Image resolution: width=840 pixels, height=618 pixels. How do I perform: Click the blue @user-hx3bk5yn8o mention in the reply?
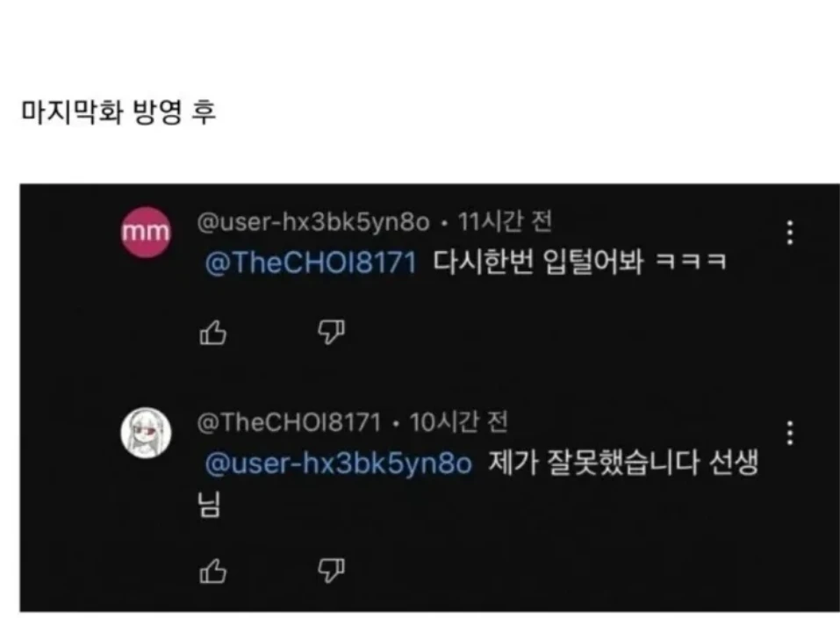pyautogui.click(x=339, y=463)
